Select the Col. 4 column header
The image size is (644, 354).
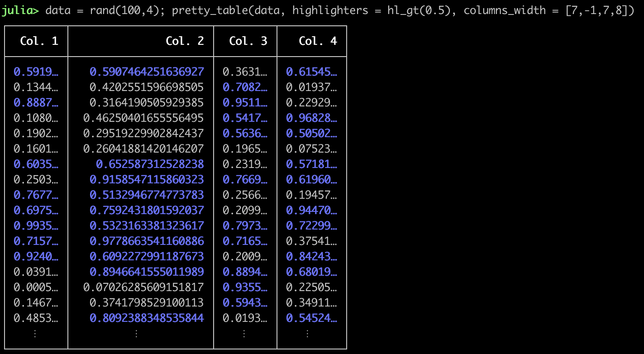pos(318,41)
